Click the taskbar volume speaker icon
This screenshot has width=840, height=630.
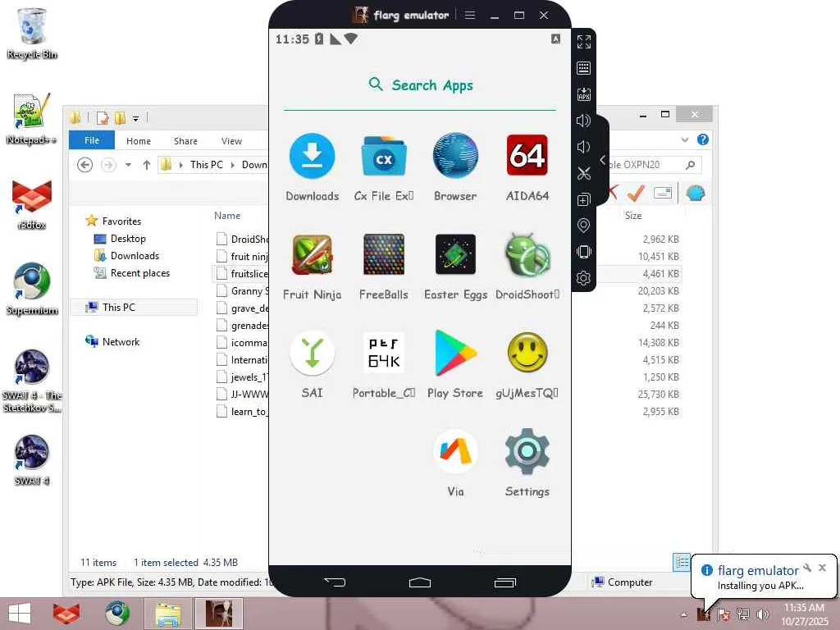[762, 614]
